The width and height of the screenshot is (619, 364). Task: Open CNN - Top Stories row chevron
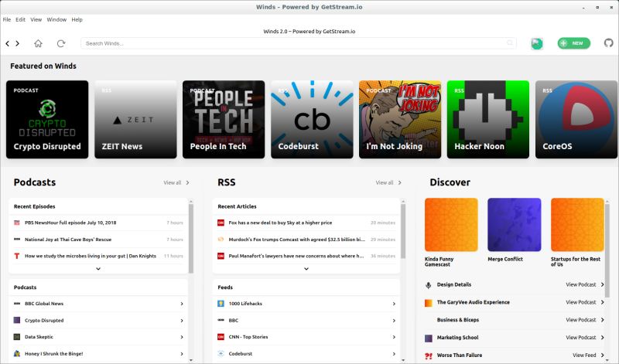(394, 337)
